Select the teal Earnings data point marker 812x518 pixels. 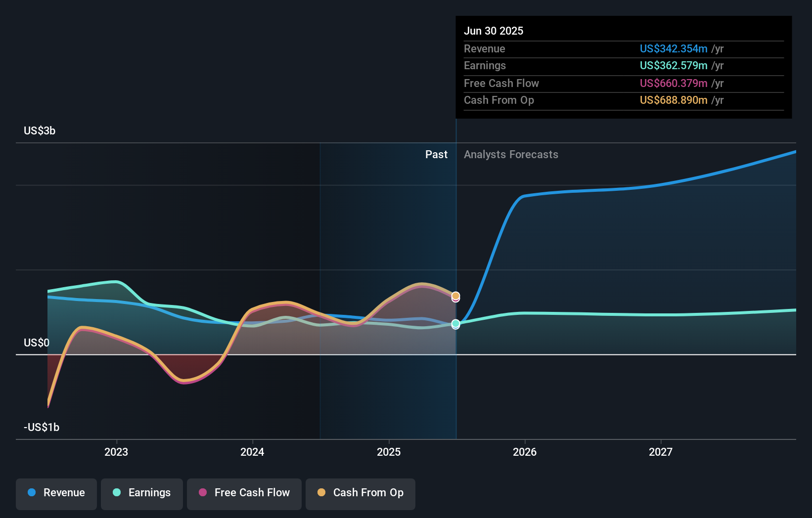455,324
